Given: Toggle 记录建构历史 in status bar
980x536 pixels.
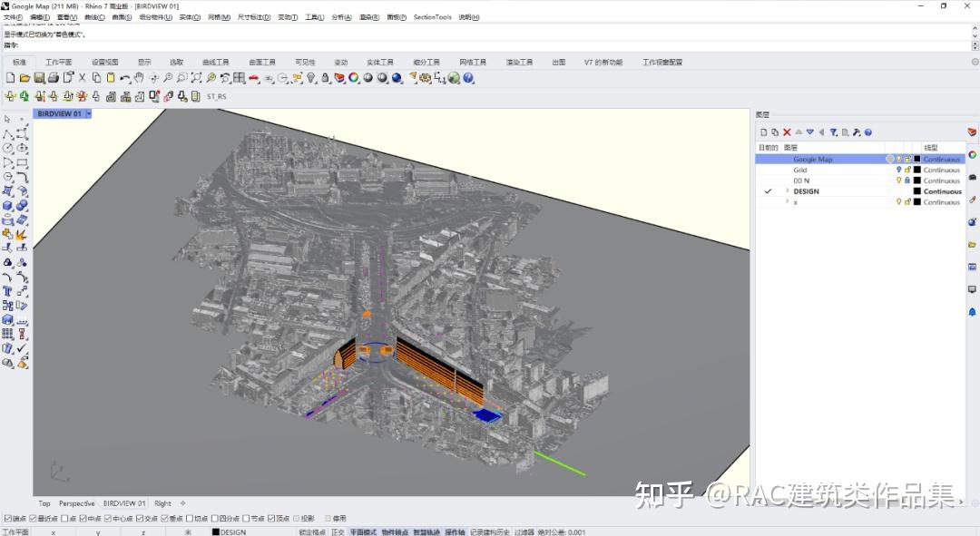Looking at the screenshot, I should [489, 532].
